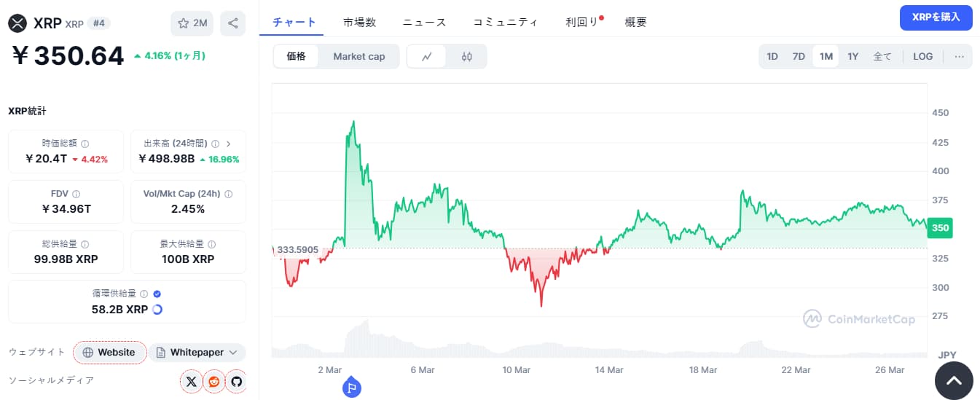Toggle LOG scale on chart
This screenshot has width=980, height=400.
point(922,56)
